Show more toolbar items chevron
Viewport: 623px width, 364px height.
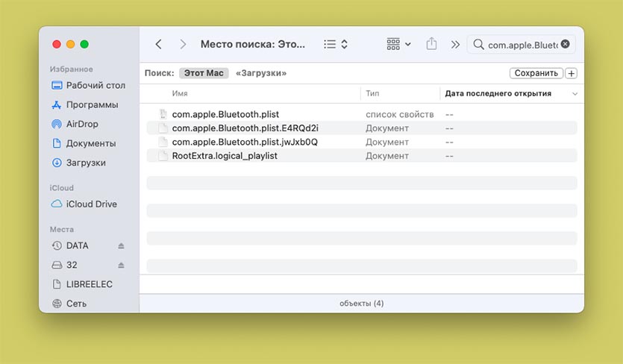pos(455,45)
